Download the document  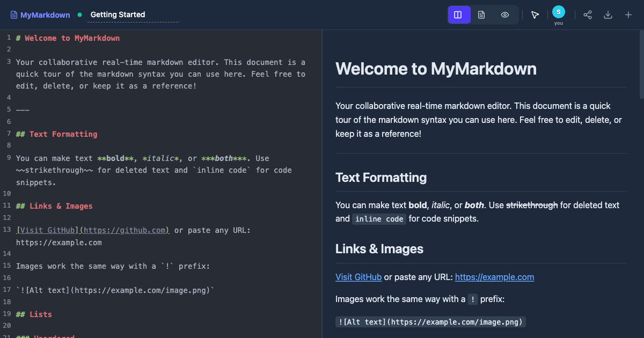tap(608, 15)
